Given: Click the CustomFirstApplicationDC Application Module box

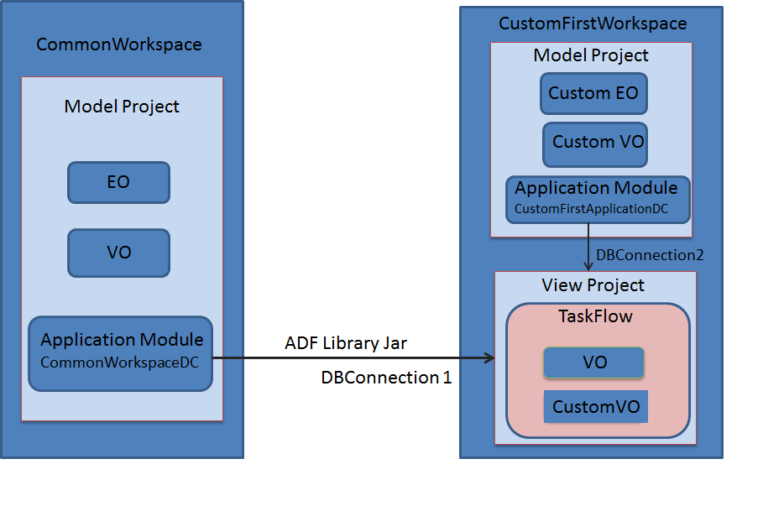Looking at the screenshot, I should pos(598,200).
